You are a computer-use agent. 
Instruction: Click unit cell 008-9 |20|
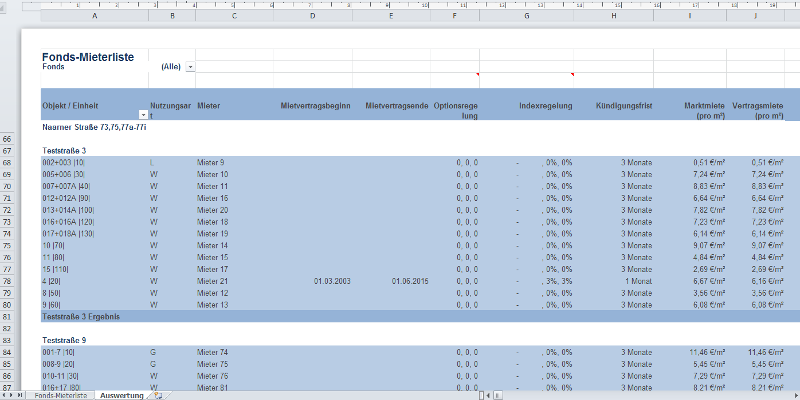[59, 364]
